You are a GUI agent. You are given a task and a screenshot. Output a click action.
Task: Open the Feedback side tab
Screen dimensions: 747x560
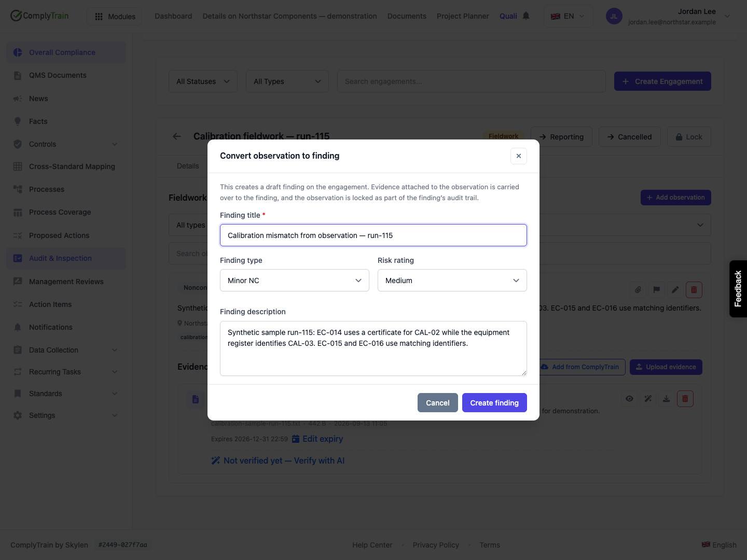738,289
